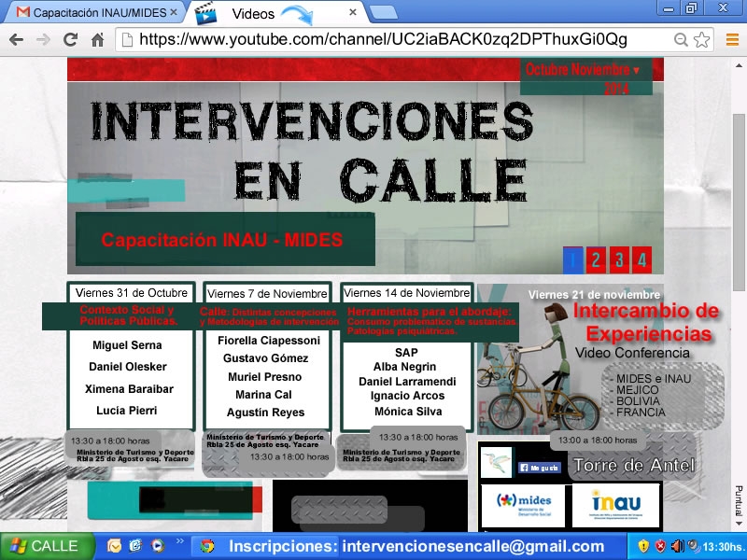Select slide number 3 in the banner

click(x=619, y=259)
